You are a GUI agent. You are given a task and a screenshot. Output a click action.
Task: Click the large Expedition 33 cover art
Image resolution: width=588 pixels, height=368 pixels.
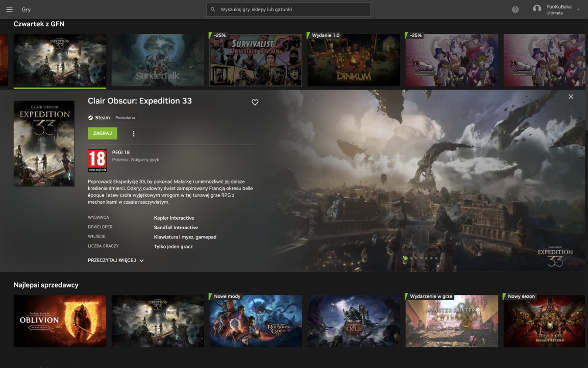[x=44, y=144]
